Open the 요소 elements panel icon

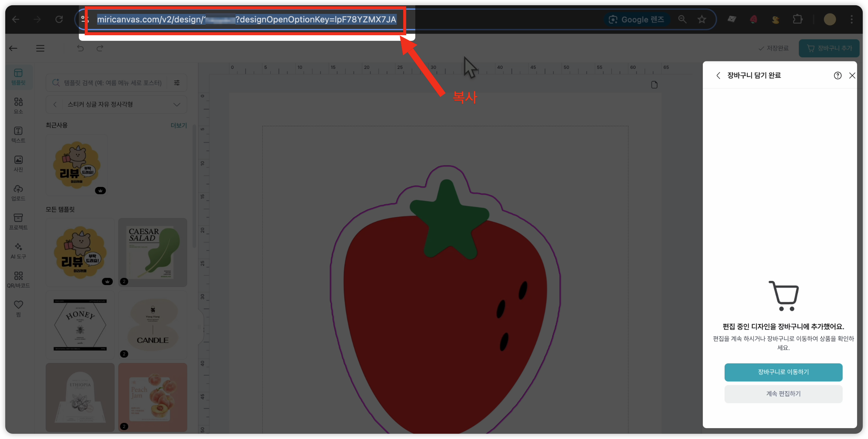[18, 105]
